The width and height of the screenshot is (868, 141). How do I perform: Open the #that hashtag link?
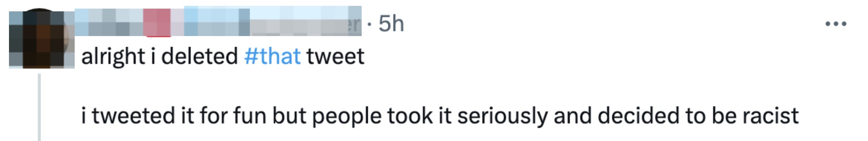click(273, 56)
